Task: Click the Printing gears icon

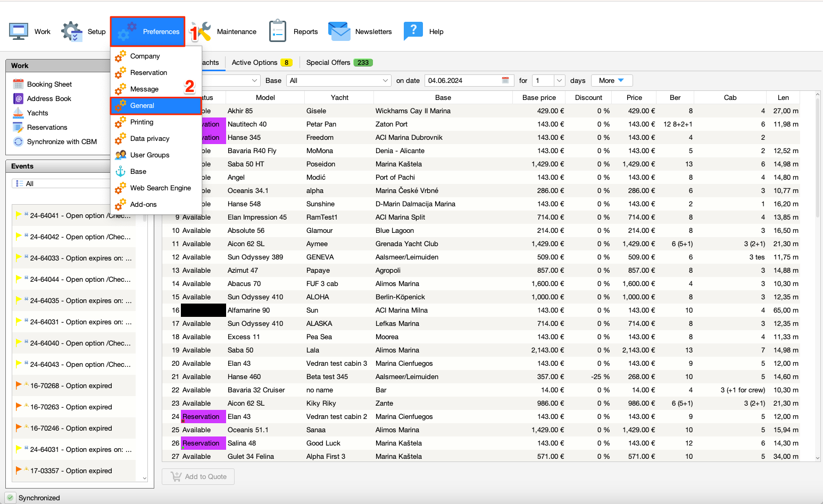Action: click(121, 122)
